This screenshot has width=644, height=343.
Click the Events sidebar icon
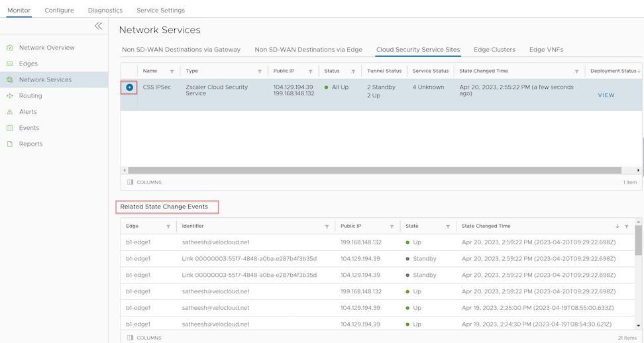(x=10, y=128)
